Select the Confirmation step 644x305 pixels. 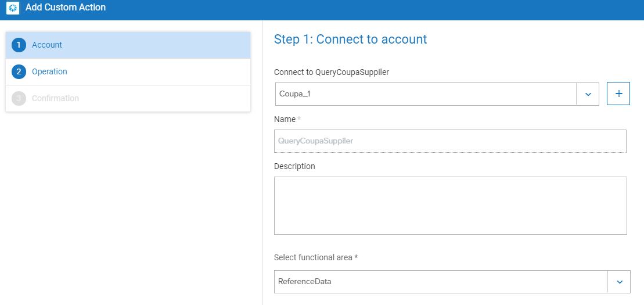(128, 99)
